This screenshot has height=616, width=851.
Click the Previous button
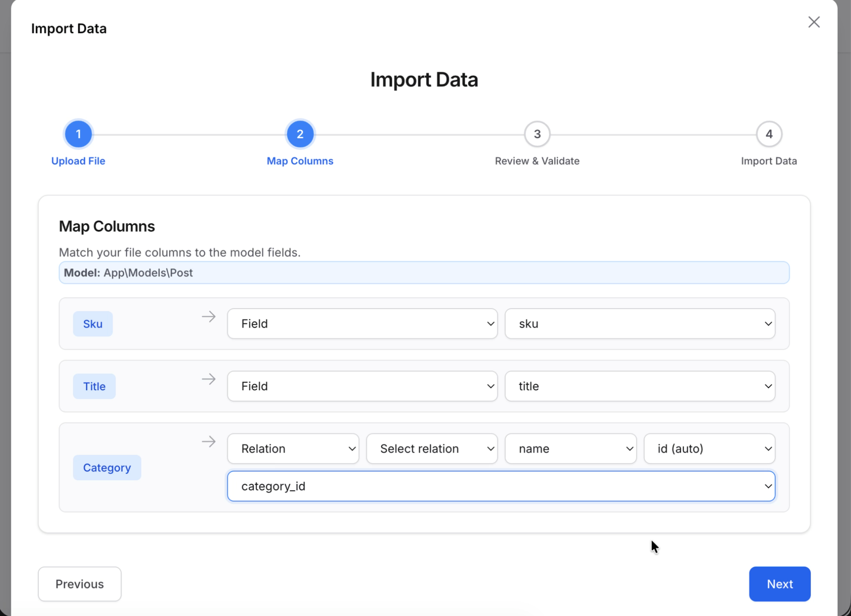click(79, 584)
